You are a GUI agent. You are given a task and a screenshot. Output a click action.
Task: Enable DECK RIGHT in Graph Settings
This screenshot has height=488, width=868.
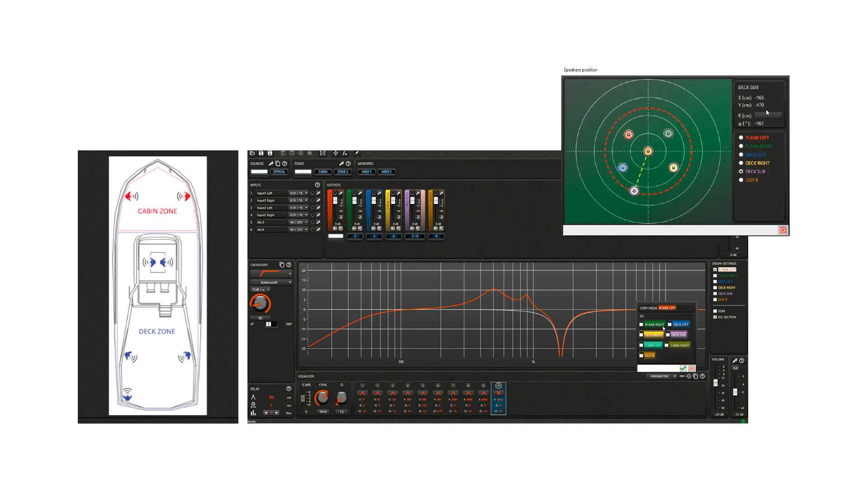click(x=715, y=287)
